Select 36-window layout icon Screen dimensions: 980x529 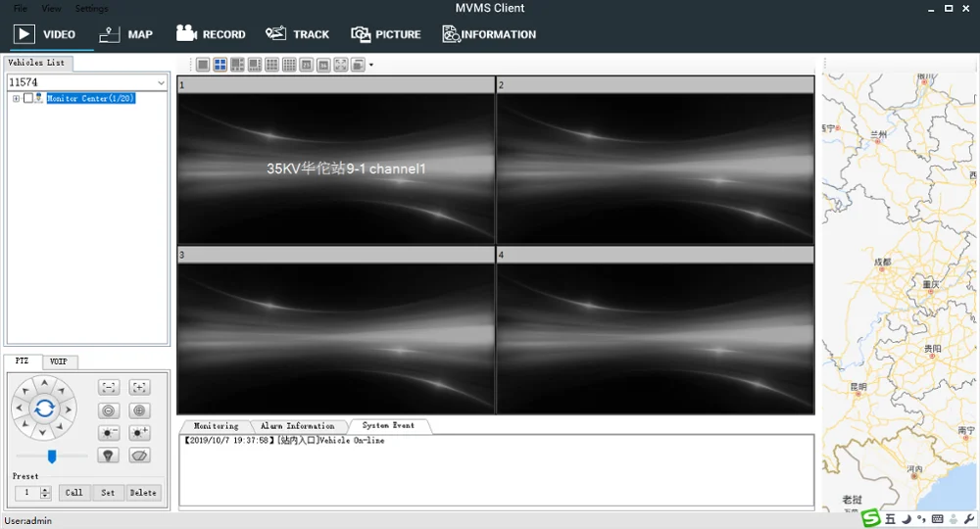323,65
